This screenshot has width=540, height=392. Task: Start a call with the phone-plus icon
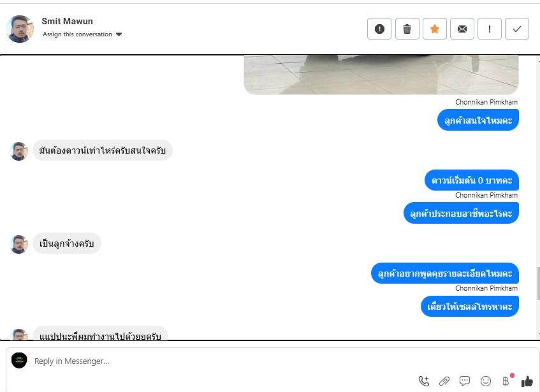click(424, 381)
